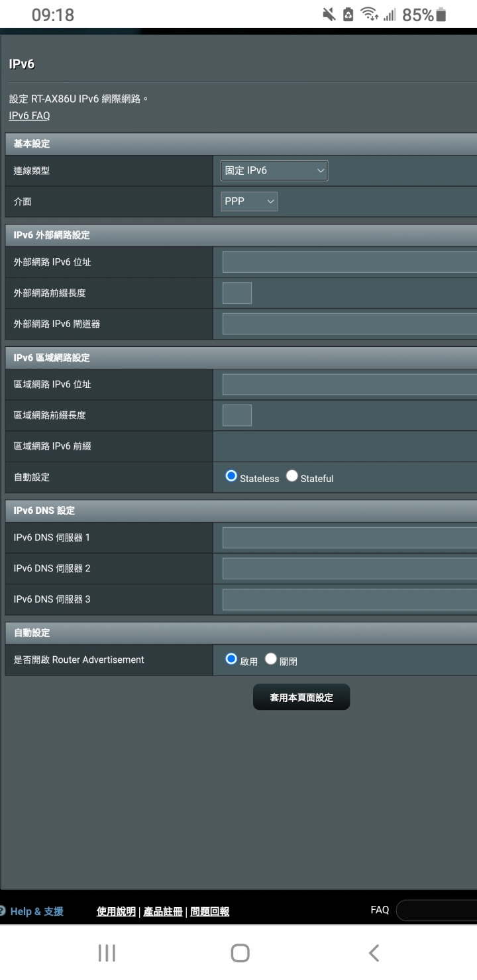Tap the battery saver recycle status icon
This screenshot has height=980, width=477.
pos(348,15)
